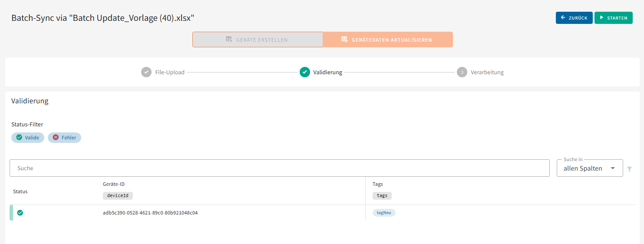Expand dropdown arrow next to allen Spalten
This screenshot has width=644, height=244.
point(613,168)
